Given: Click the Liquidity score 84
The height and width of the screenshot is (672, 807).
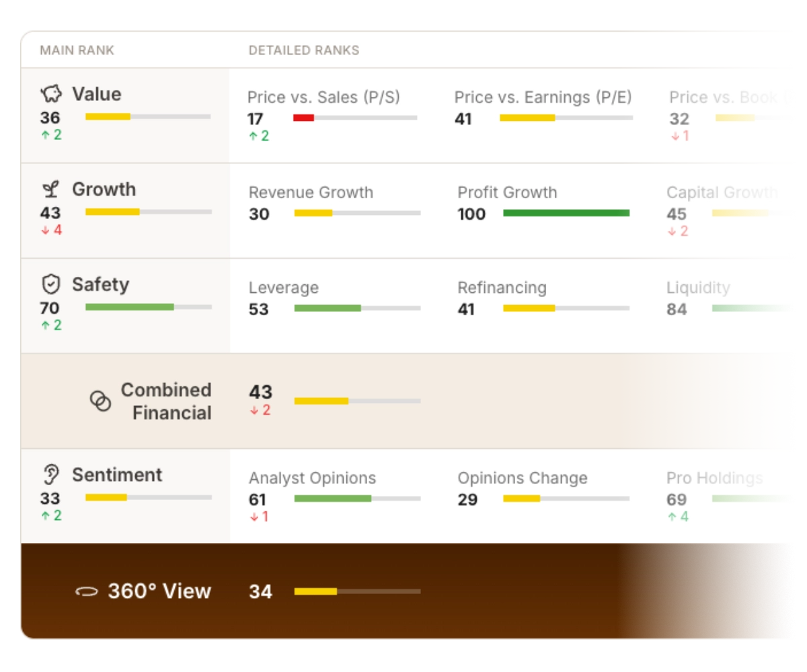Looking at the screenshot, I should (677, 310).
